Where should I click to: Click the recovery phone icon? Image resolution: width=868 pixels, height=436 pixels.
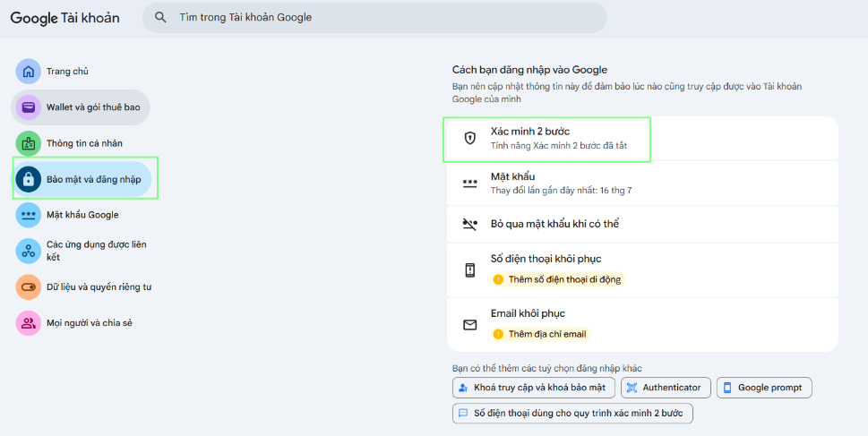(x=469, y=270)
